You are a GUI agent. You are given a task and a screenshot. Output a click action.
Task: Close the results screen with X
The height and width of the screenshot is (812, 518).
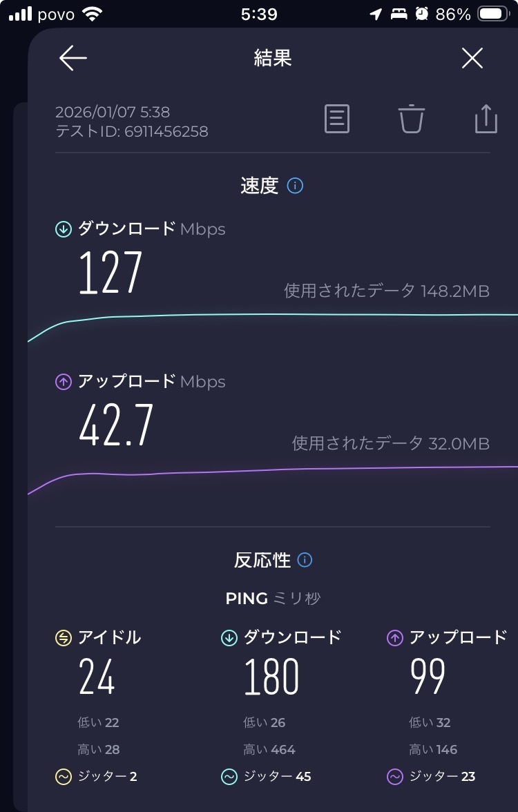click(x=472, y=59)
